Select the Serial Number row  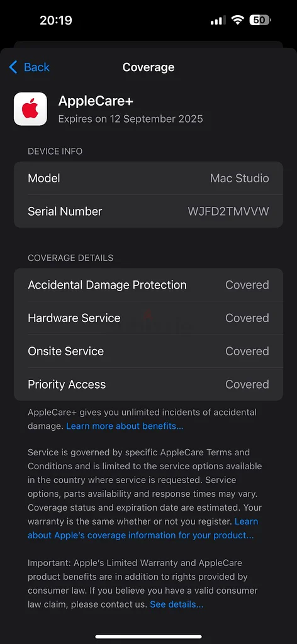(x=148, y=211)
